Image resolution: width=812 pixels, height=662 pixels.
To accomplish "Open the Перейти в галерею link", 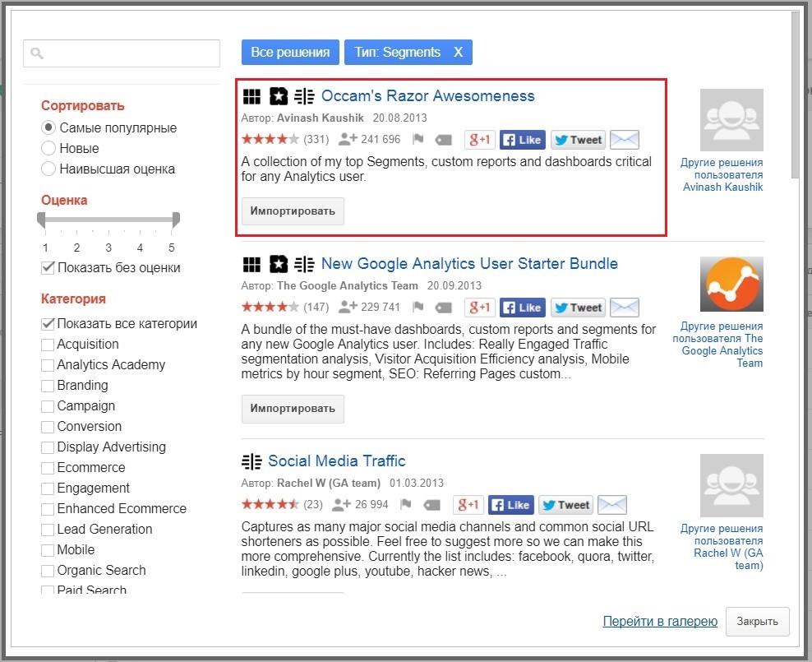I will [660, 622].
